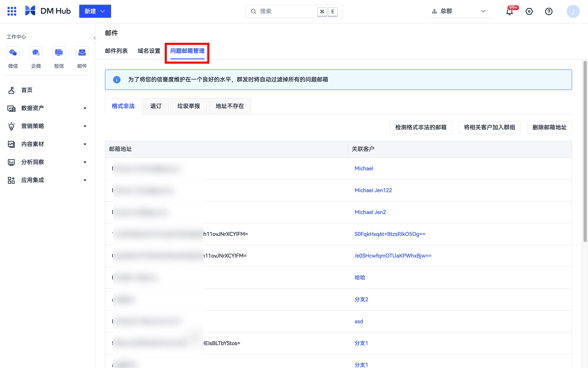Click the 数据资产 sidebar icon

pos(11,108)
